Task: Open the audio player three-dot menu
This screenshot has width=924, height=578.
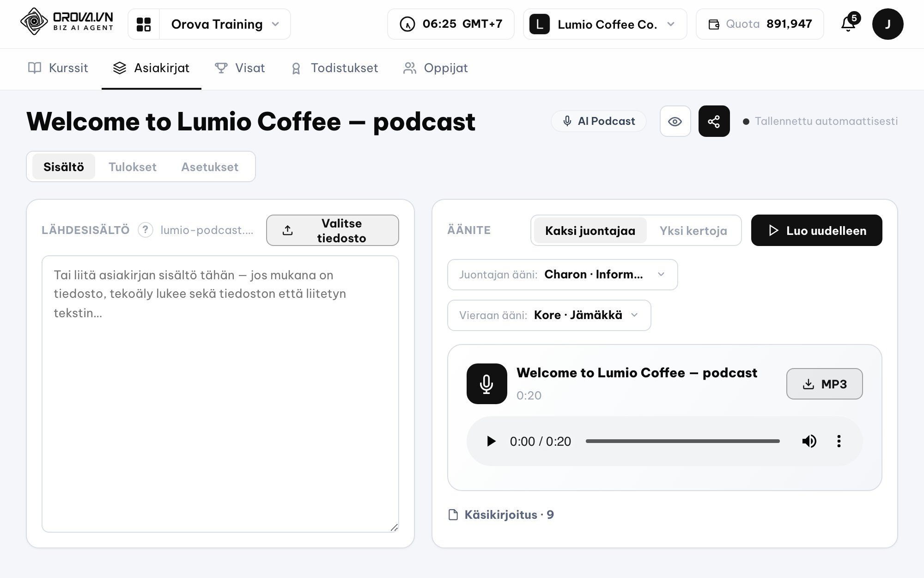Action: click(x=839, y=441)
